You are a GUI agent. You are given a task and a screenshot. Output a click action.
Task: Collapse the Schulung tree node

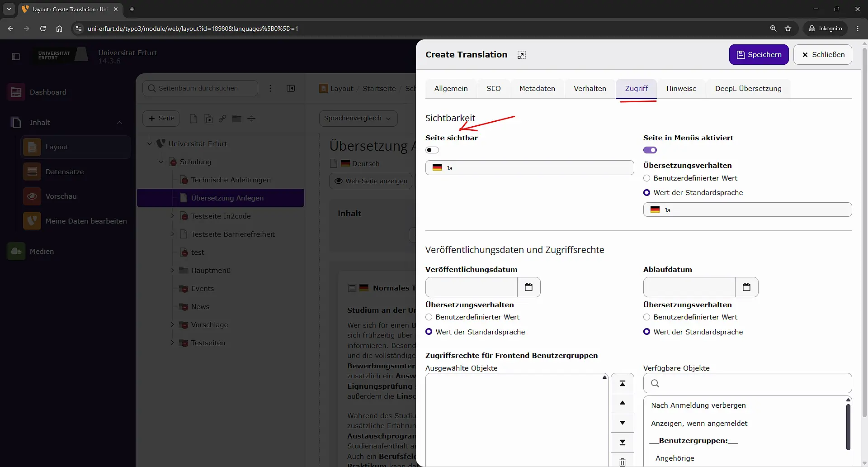[161, 162]
